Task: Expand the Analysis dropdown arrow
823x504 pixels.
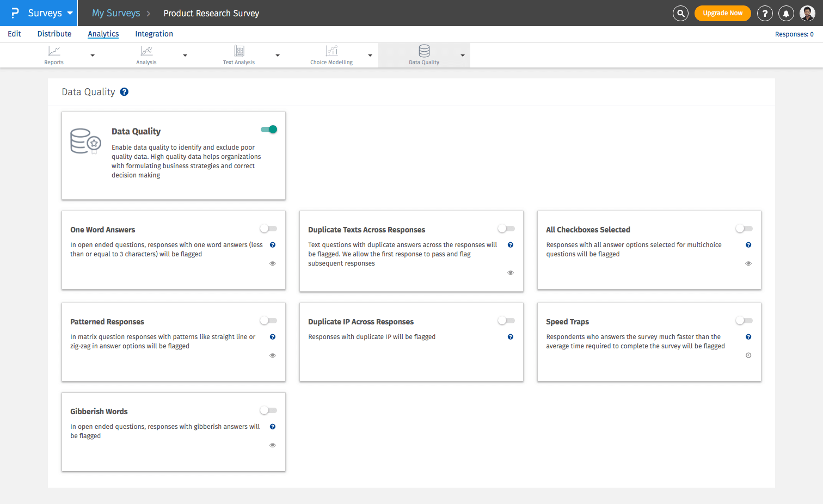Action: pyautogui.click(x=185, y=56)
